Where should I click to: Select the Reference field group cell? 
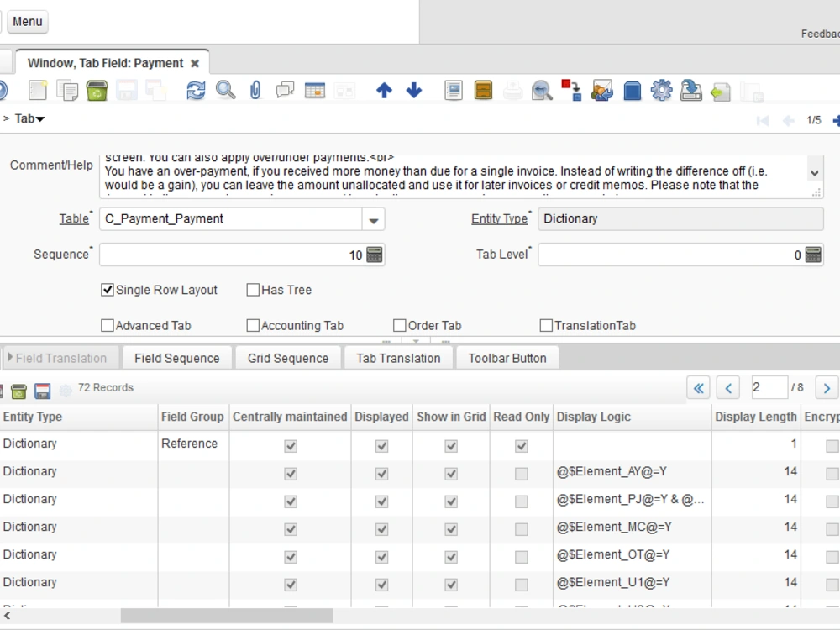click(193, 444)
